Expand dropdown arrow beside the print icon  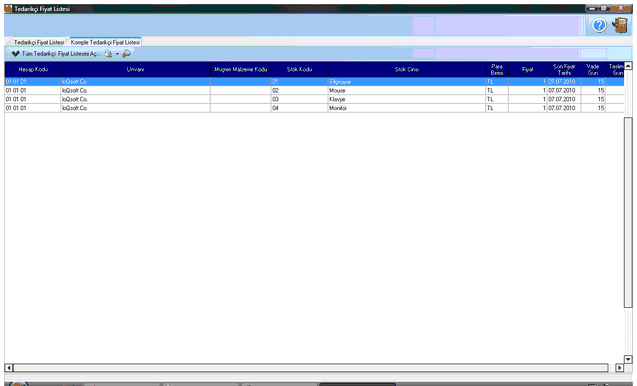click(117, 54)
